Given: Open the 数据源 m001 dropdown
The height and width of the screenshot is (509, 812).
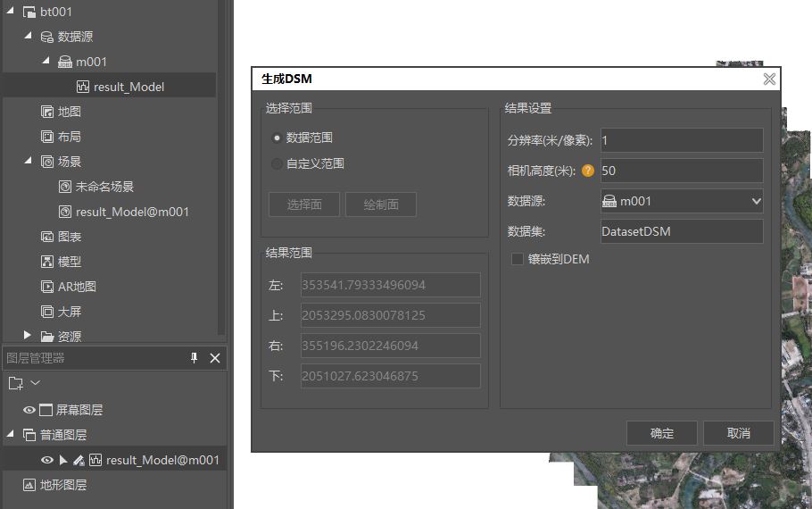Looking at the screenshot, I should [x=756, y=201].
